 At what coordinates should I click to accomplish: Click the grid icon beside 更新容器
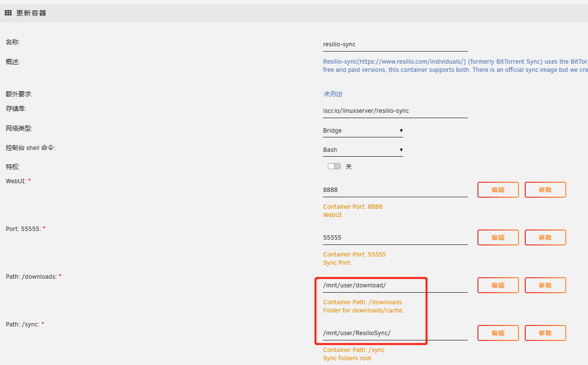[8, 13]
